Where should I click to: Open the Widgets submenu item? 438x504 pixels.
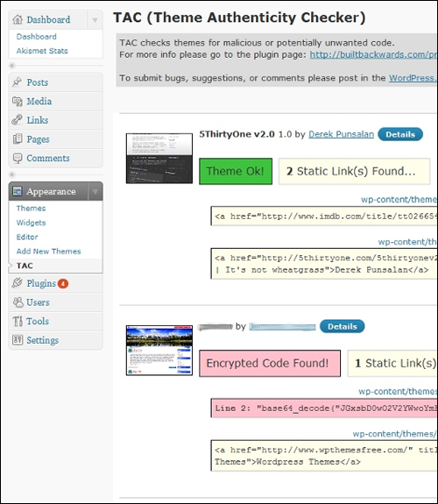tap(31, 223)
